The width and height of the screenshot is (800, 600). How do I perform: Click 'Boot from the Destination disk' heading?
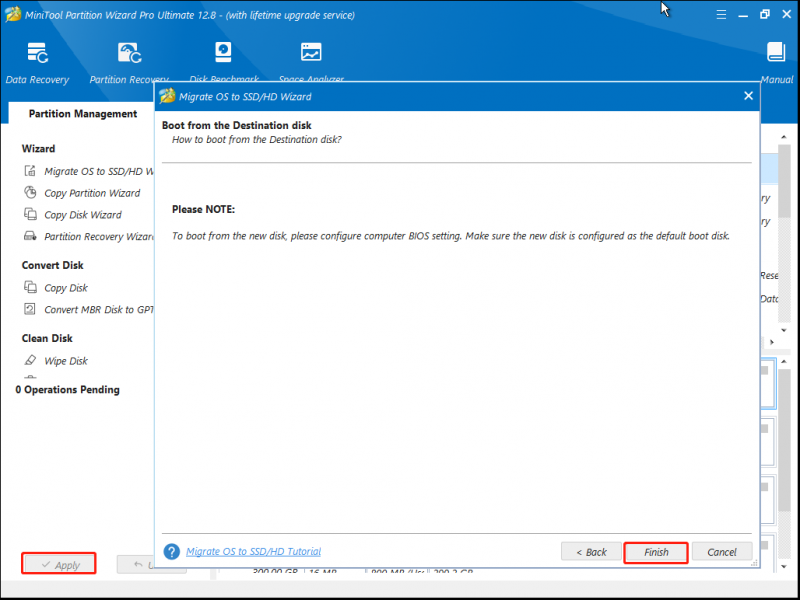click(237, 125)
